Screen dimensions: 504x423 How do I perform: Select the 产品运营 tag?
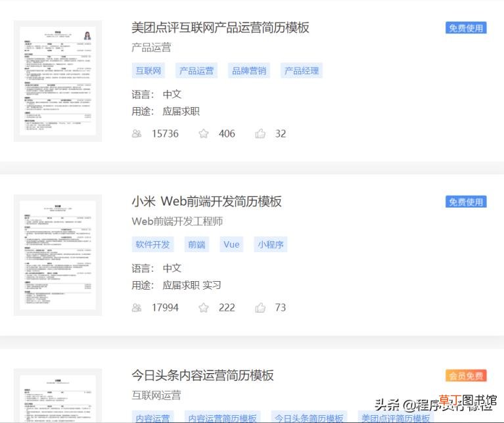pyautogui.click(x=196, y=71)
